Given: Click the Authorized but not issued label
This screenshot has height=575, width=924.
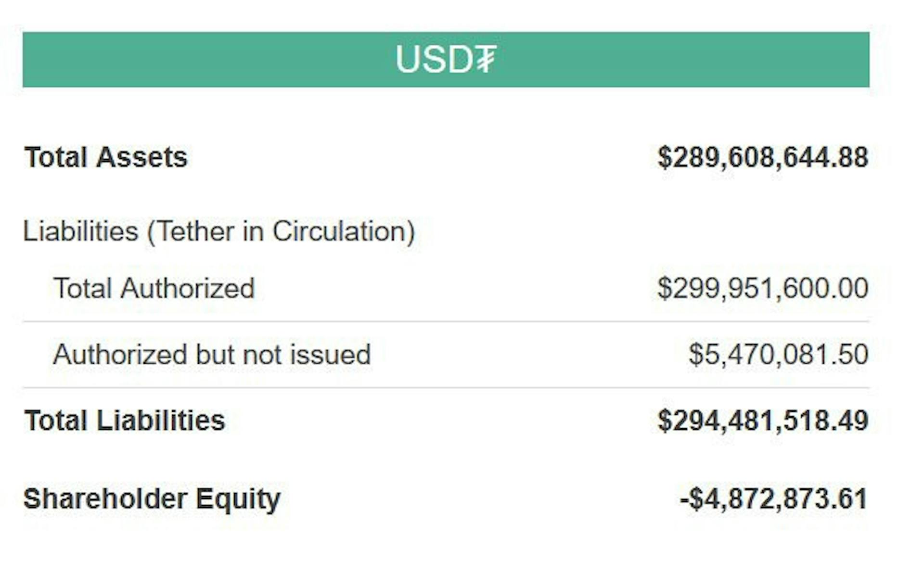Looking at the screenshot, I should 212,355.
